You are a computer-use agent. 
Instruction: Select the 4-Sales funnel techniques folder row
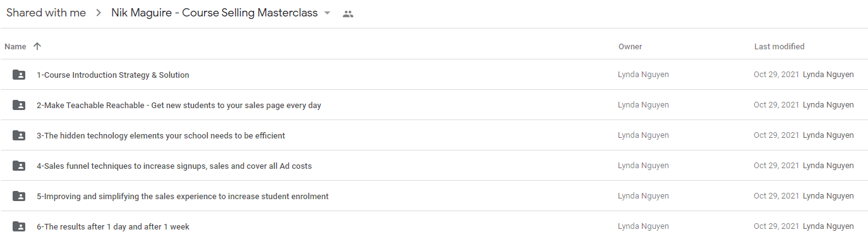(x=434, y=166)
